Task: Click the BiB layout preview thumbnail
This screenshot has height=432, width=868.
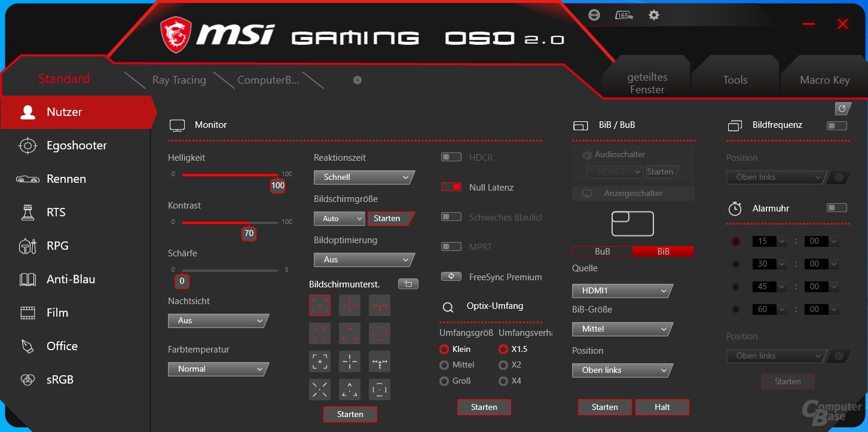Action: pyautogui.click(x=632, y=223)
